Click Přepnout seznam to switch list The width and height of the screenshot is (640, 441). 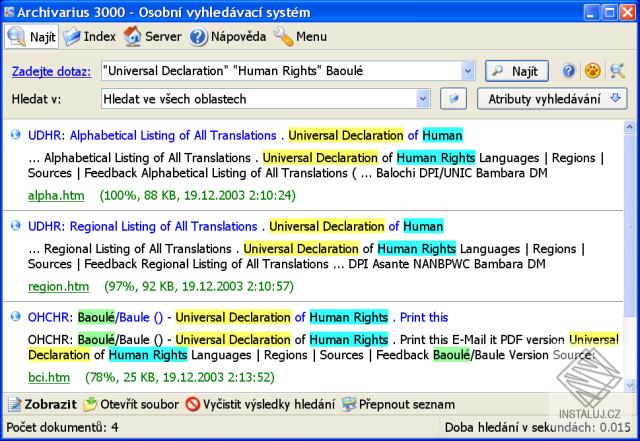pyautogui.click(x=398, y=404)
